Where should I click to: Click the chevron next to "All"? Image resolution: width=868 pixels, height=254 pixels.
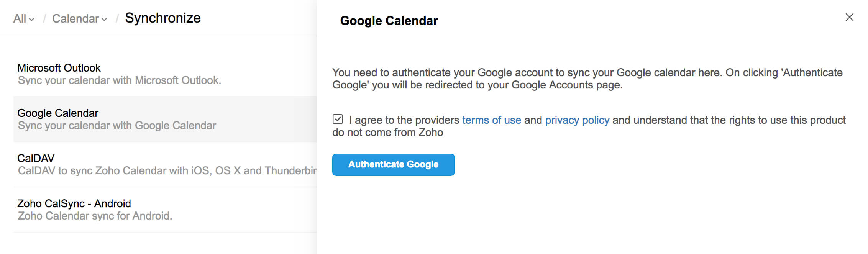coord(32,19)
